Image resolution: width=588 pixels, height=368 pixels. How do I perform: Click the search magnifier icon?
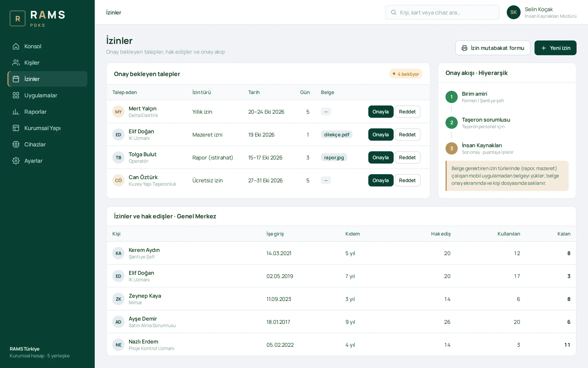394,13
